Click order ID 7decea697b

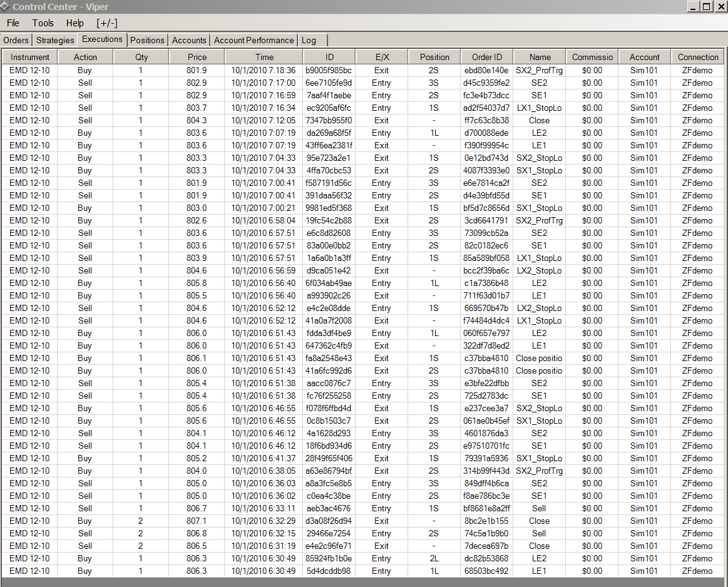tap(486, 546)
